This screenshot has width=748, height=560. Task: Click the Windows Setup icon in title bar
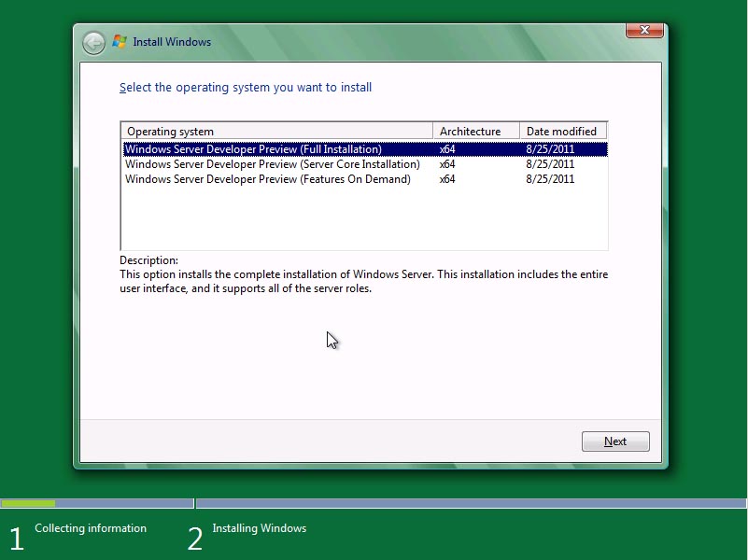click(120, 42)
